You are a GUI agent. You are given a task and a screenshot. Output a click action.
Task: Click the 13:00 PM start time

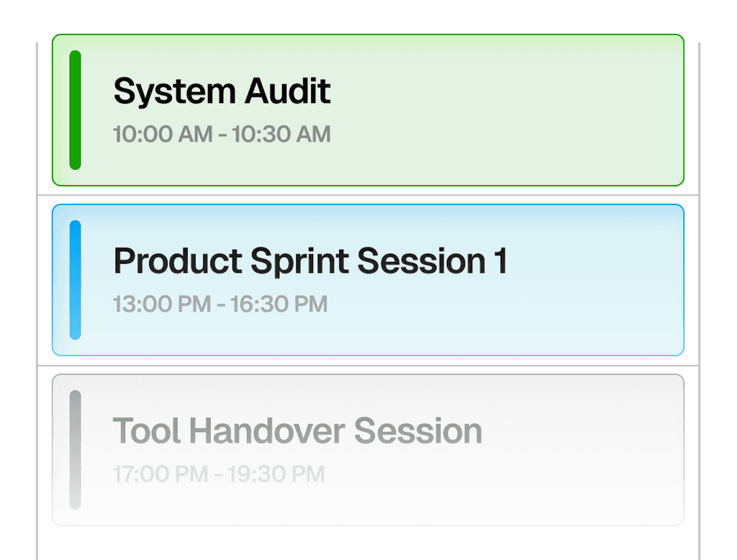(x=162, y=304)
